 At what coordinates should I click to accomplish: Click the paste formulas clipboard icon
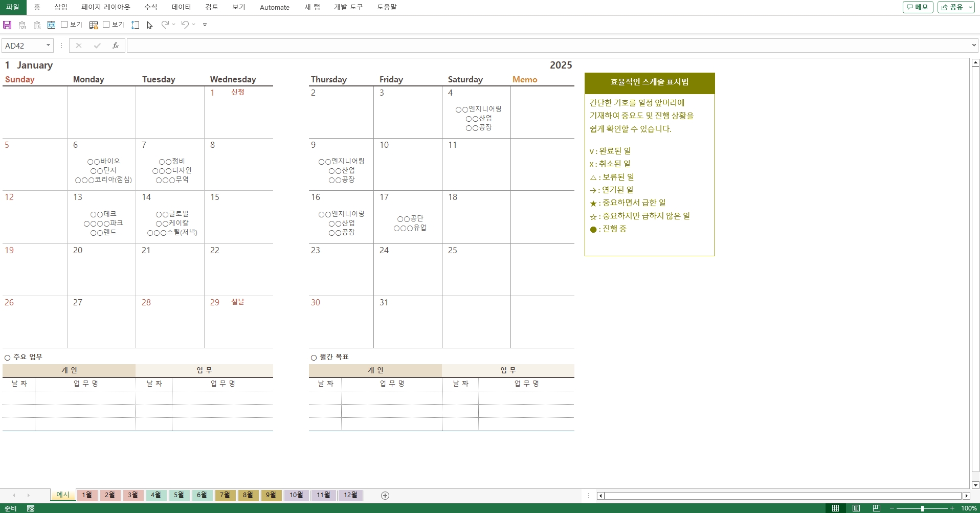point(37,25)
